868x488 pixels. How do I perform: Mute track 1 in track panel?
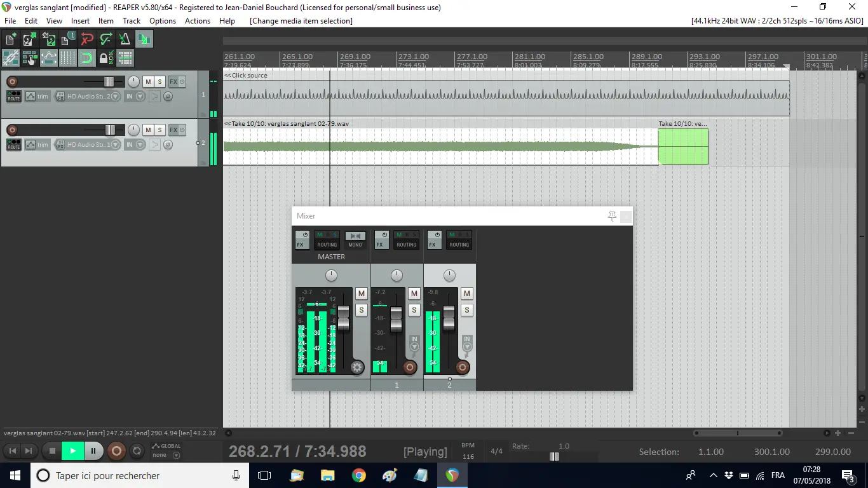148,82
